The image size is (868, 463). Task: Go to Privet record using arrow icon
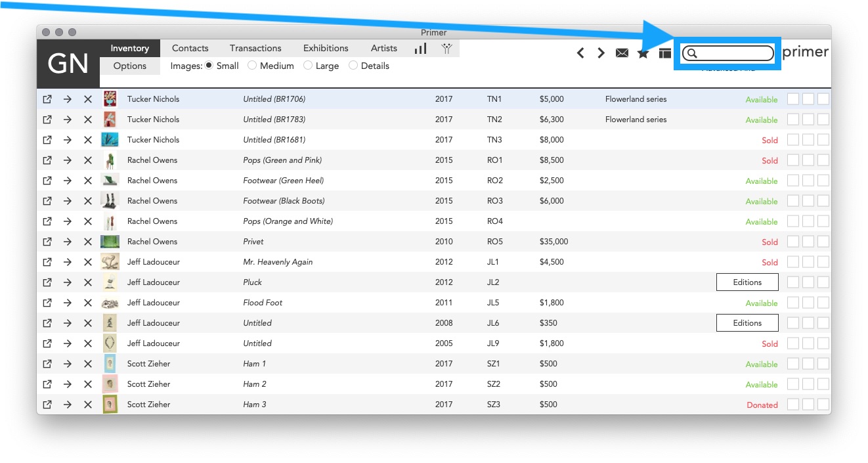point(68,242)
